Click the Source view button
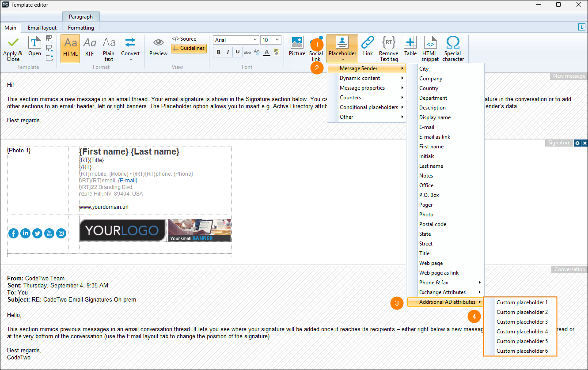 coord(184,39)
